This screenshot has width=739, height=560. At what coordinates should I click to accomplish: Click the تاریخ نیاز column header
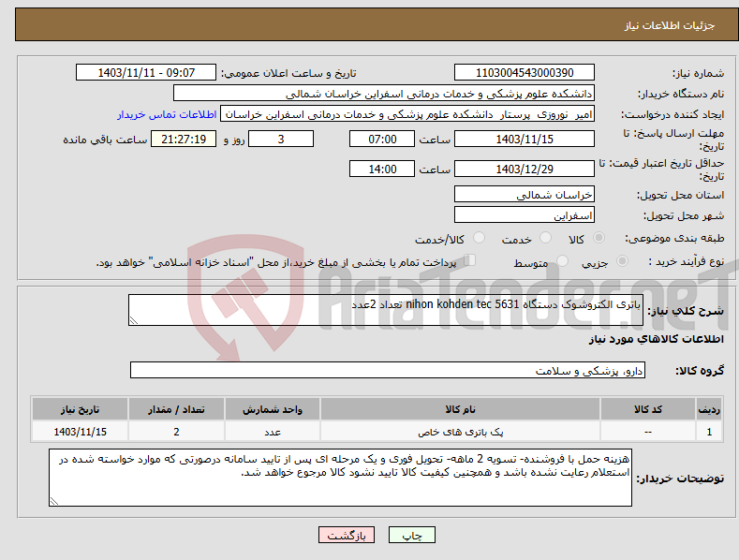[80, 409]
